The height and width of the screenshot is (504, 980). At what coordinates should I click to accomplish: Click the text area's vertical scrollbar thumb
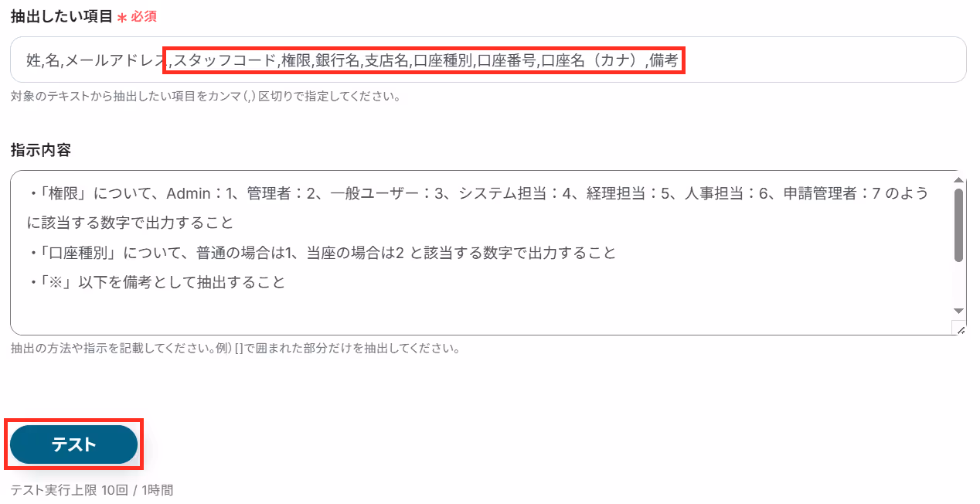[x=959, y=226]
